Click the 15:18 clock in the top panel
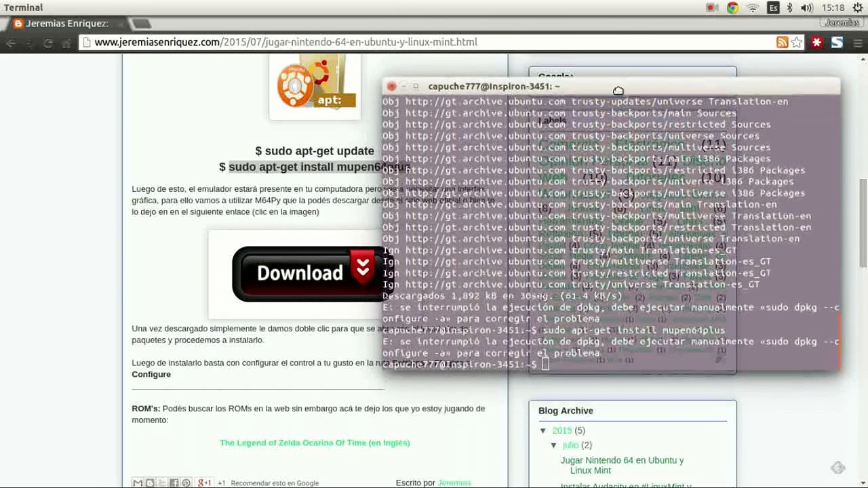The image size is (868, 488). 832,8
